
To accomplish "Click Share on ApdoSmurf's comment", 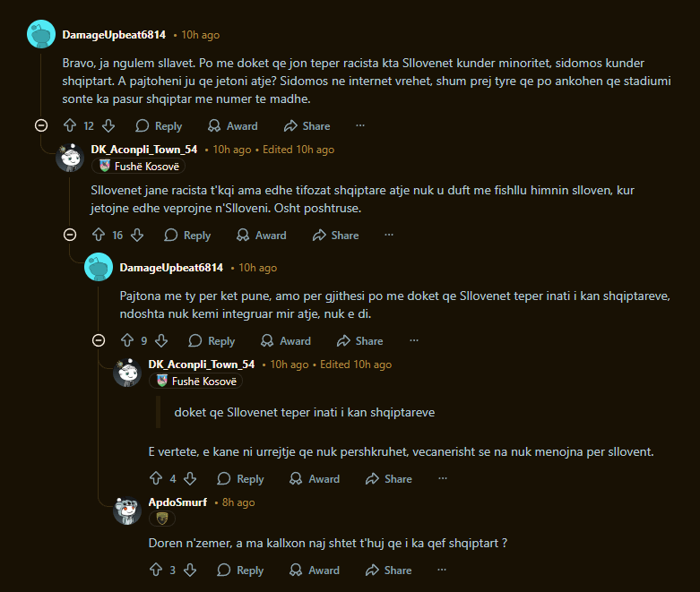I will point(388,571).
